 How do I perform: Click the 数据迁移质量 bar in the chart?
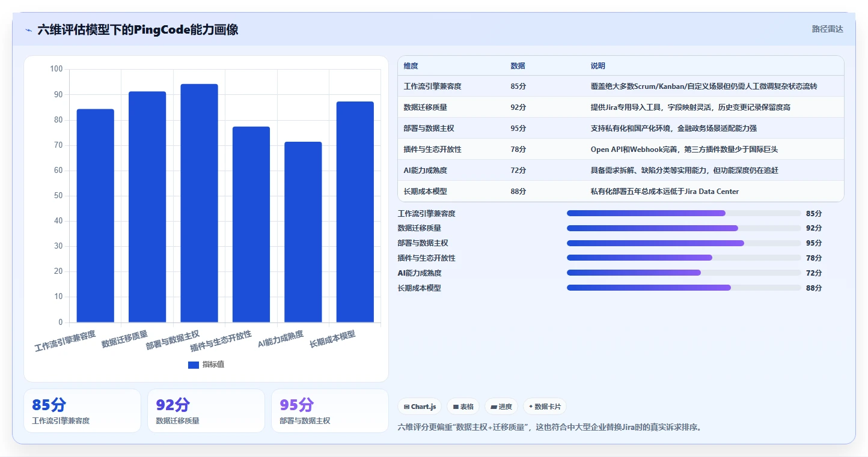coord(147,207)
